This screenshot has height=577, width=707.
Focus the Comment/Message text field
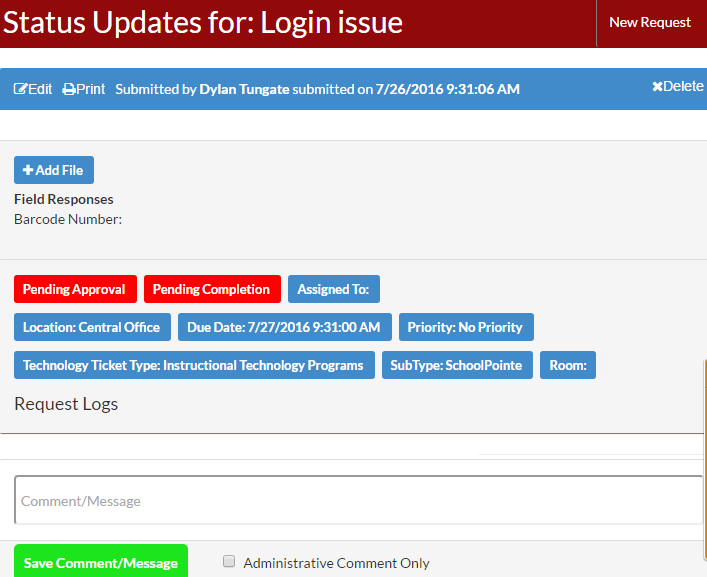tap(358, 500)
